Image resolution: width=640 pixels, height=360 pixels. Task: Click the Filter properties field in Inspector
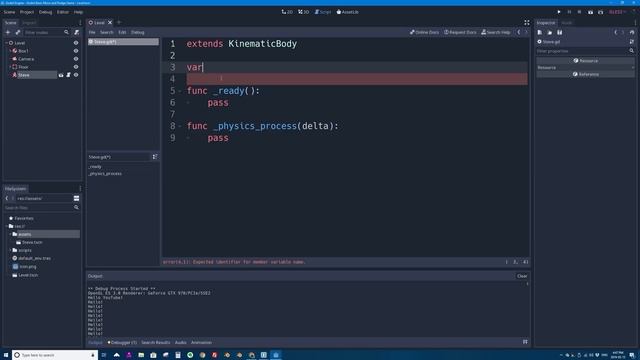tap(585, 51)
